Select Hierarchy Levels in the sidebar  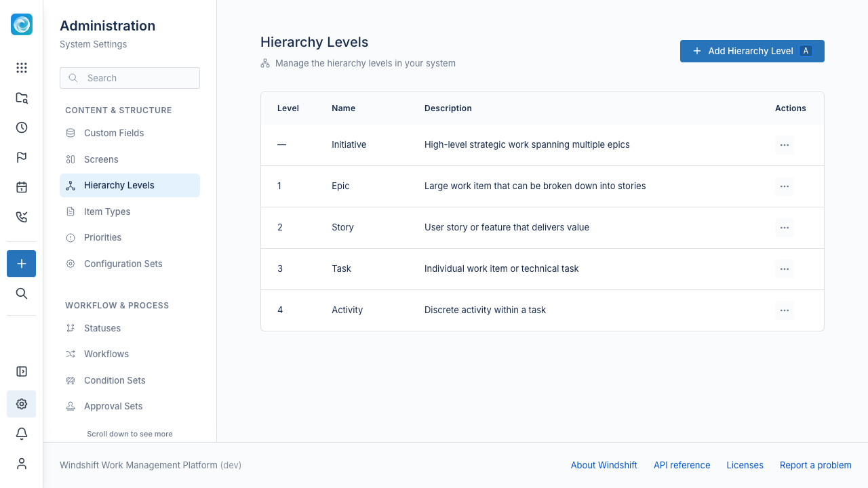point(130,185)
